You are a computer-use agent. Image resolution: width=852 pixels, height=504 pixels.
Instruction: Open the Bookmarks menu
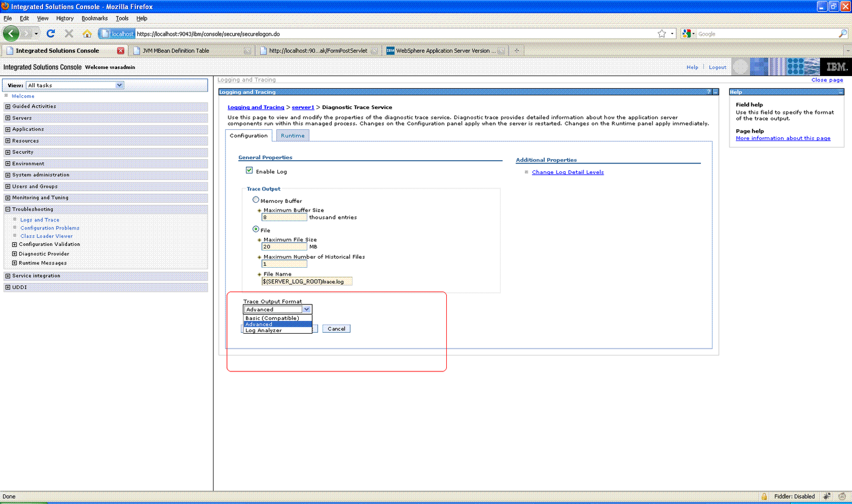click(x=94, y=18)
